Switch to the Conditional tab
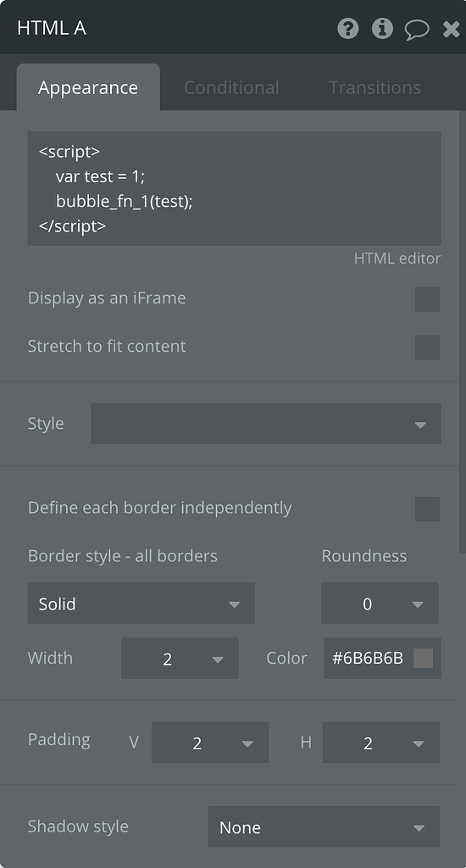Screen dimensions: 466x868 click(x=231, y=87)
